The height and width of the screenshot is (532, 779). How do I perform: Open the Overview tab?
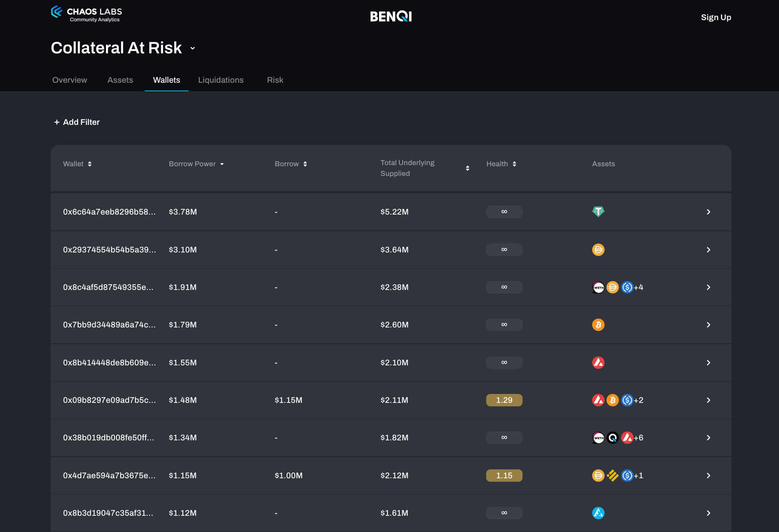[x=70, y=80]
